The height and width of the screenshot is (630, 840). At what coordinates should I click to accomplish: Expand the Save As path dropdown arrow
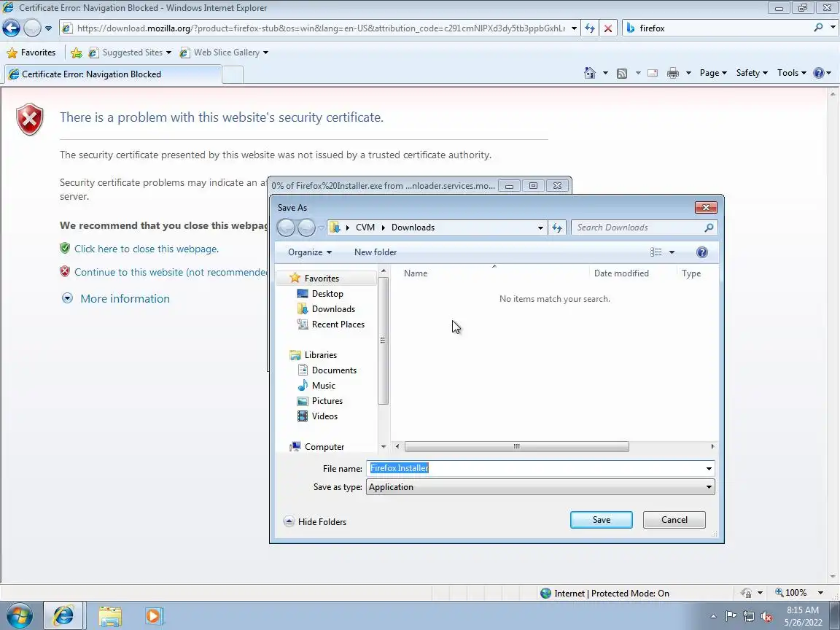(x=540, y=227)
